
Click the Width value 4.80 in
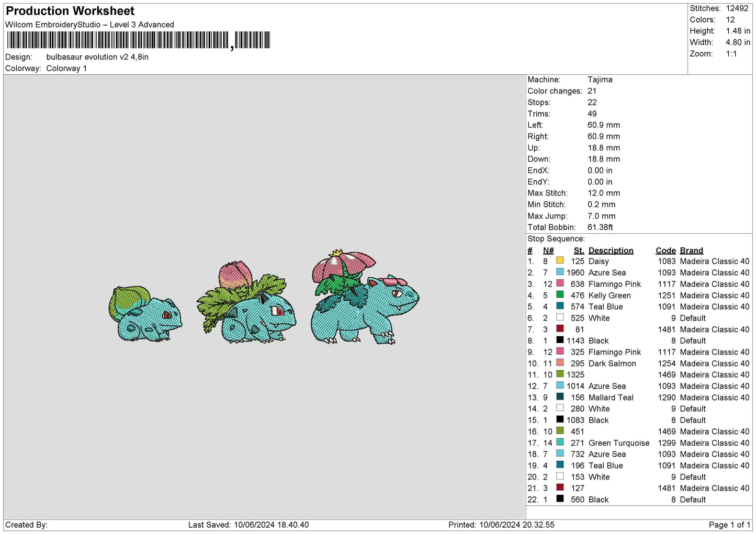click(x=738, y=42)
